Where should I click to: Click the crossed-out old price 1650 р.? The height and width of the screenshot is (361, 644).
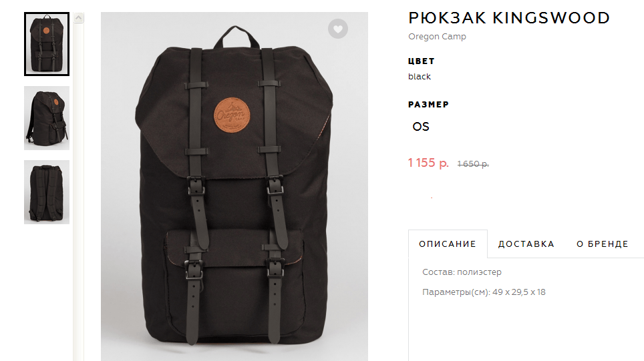[473, 164]
